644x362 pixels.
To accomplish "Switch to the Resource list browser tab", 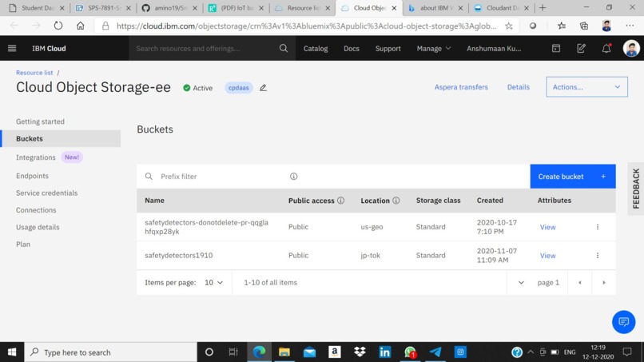I will pos(302,8).
